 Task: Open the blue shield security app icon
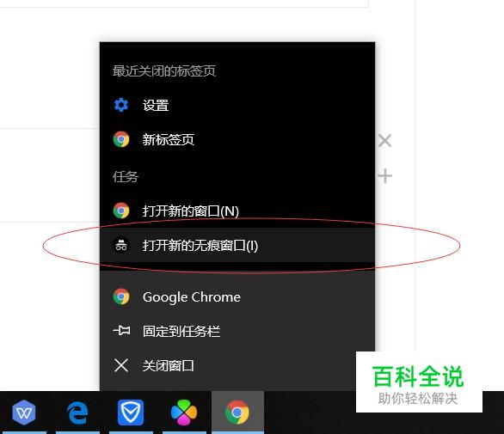[x=131, y=413]
